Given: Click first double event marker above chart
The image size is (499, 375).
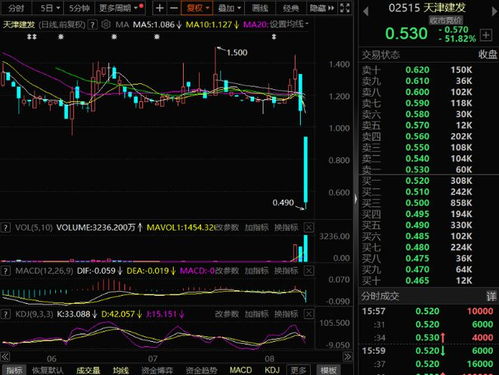Looking at the screenshot, I should tap(32, 37).
